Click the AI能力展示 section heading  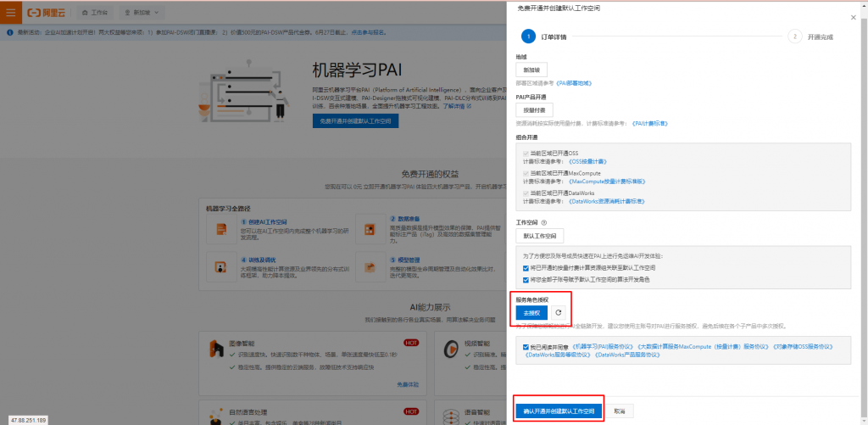(430, 307)
